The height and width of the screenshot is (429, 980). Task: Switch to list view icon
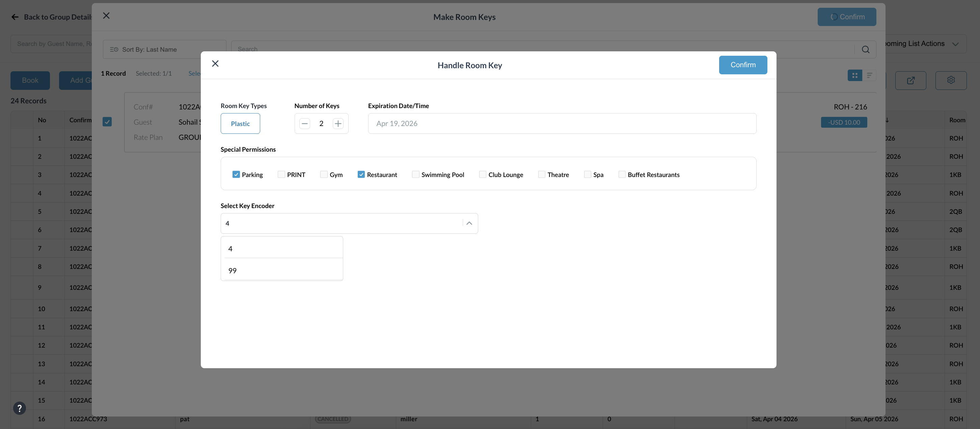pyautogui.click(x=869, y=75)
